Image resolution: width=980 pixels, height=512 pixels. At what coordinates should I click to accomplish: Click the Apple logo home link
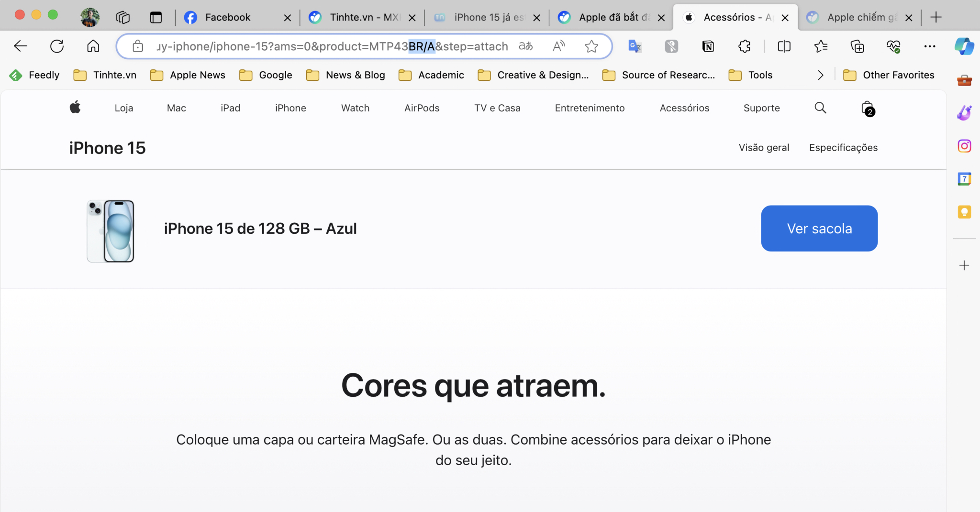click(75, 108)
